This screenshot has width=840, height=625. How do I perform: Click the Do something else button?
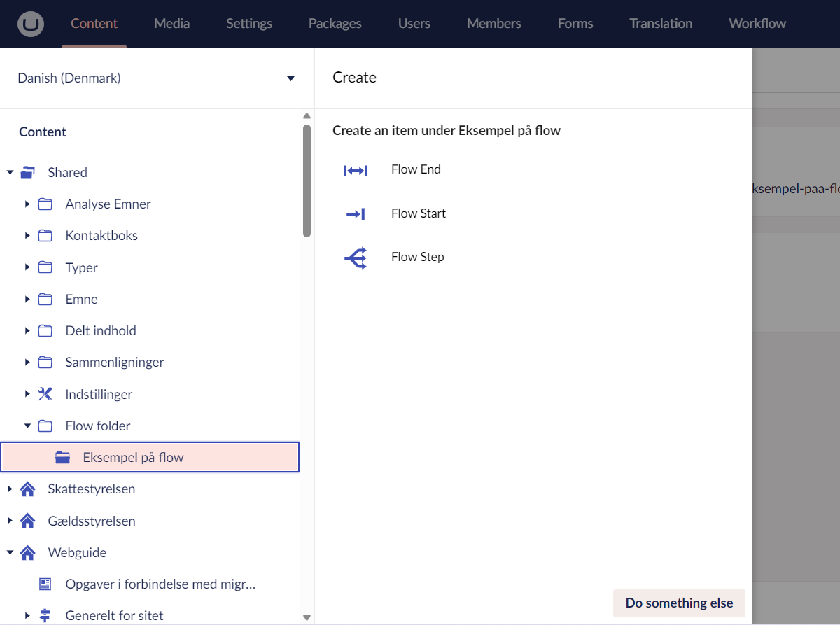point(678,603)
